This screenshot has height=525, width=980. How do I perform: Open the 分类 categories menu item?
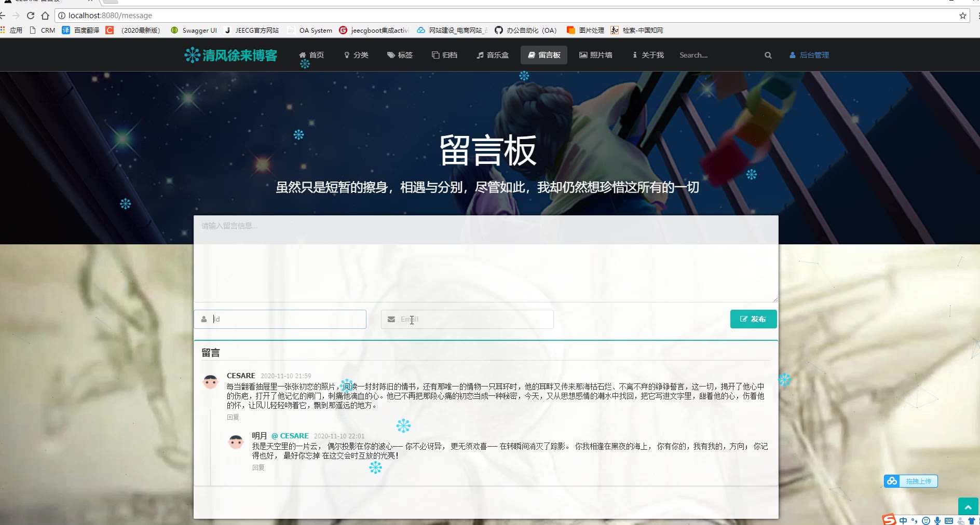[356, 55]
